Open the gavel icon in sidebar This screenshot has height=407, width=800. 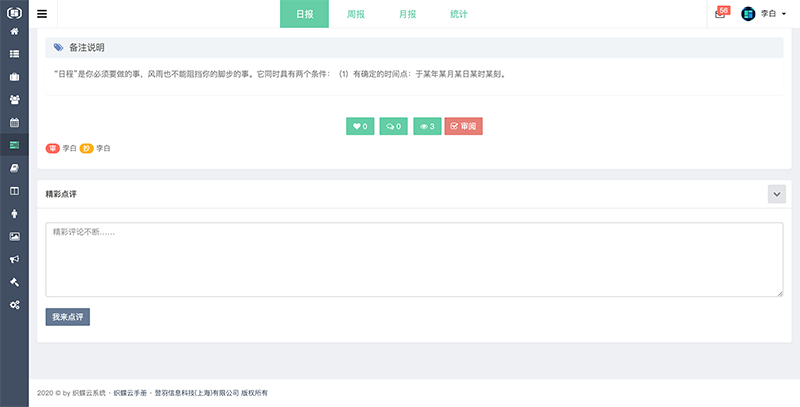tap(14, 282)
